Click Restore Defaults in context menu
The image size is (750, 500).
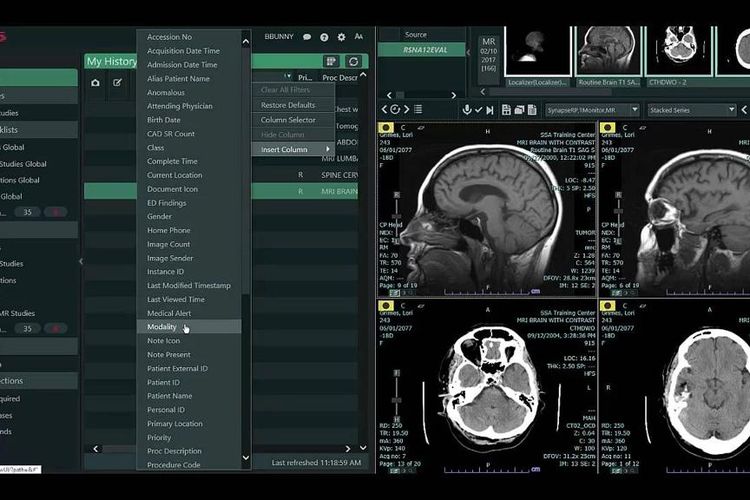click(x=288, y=105)
